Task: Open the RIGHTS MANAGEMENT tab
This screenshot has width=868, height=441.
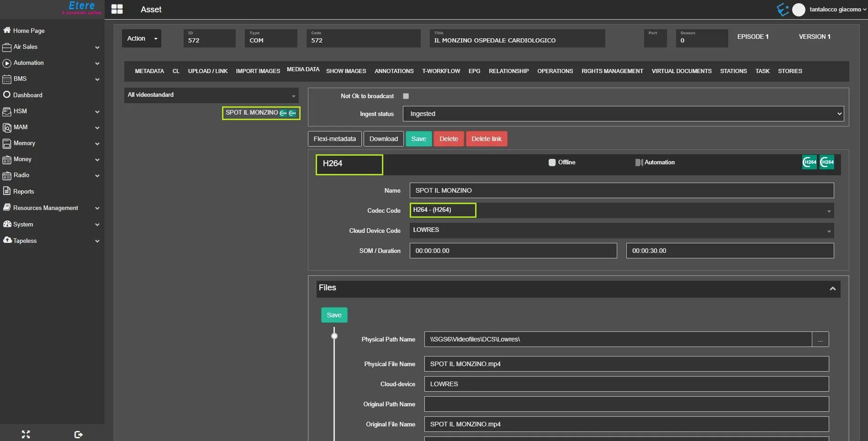Action: tap(612, 71)
